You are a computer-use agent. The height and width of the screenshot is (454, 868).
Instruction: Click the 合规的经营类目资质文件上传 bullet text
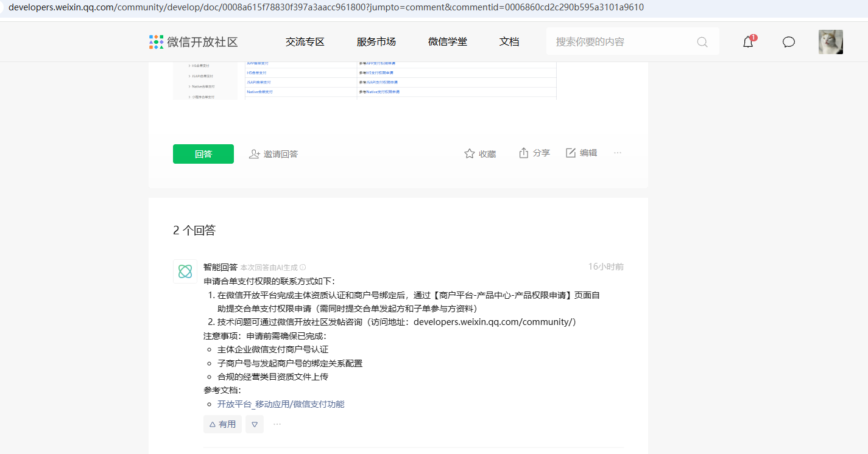(x=273, y=377)
